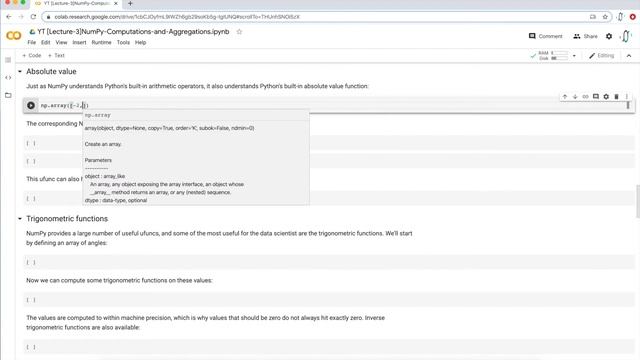640x360 pixels.
Task: Add a comment to the cell icon
Action: [596, 97]
